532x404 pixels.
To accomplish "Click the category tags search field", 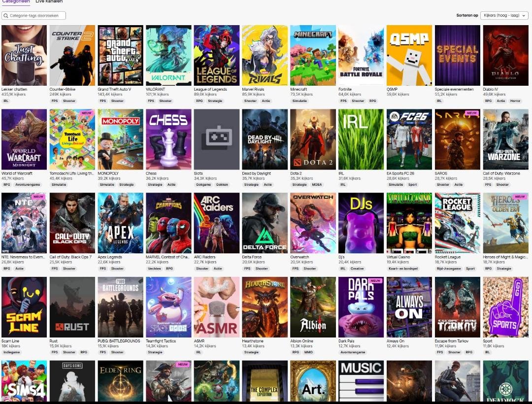I will coord(33,16).
